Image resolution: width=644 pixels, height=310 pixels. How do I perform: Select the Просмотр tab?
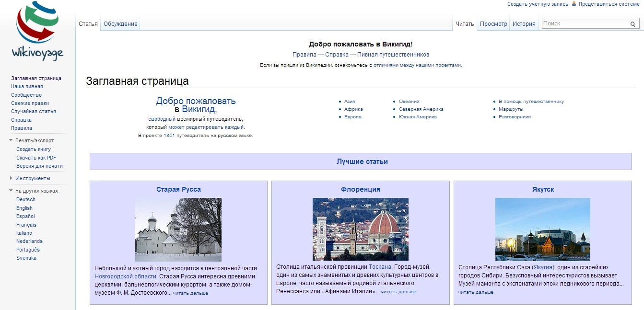[x=493, y=24]
